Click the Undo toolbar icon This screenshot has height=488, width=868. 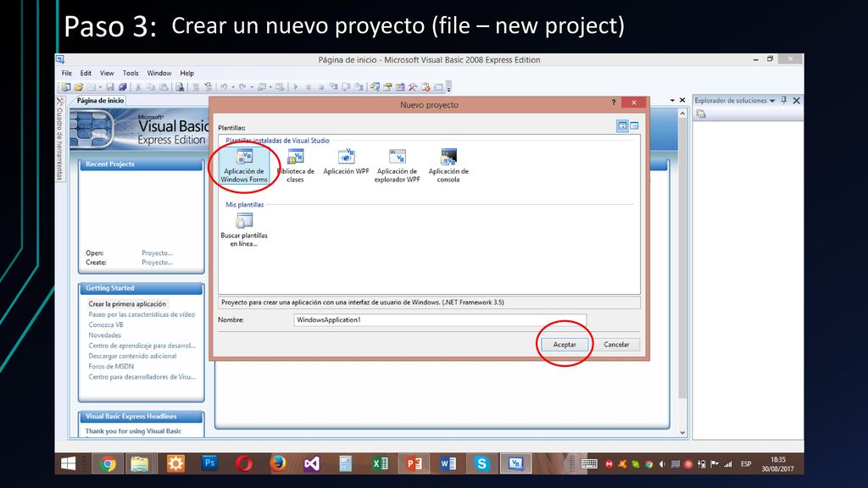224,87
